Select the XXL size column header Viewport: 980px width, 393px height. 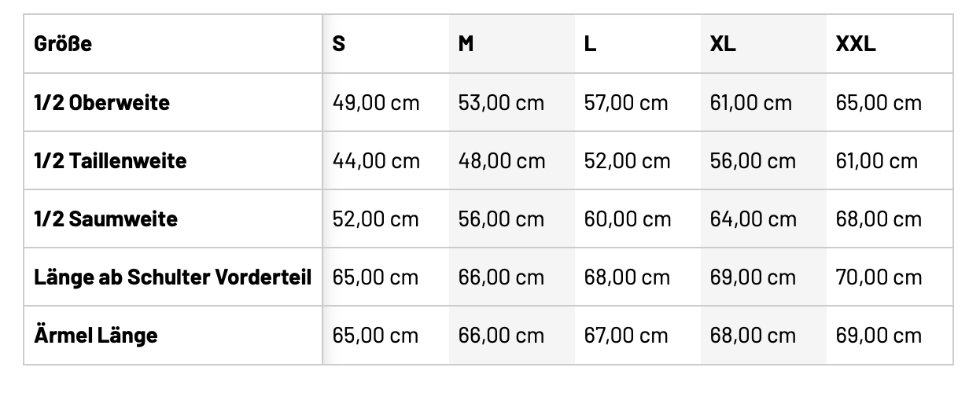pyautogui.click(x=855, y=44)
